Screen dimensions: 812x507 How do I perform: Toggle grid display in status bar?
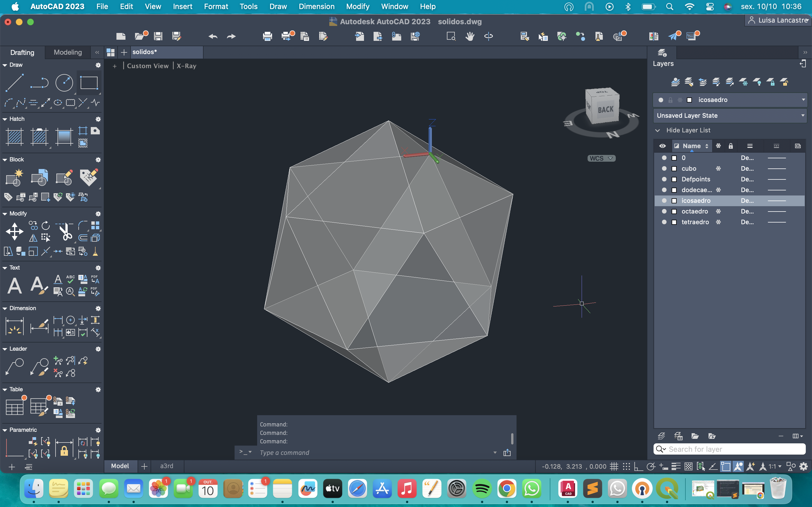tap(614, 466)
